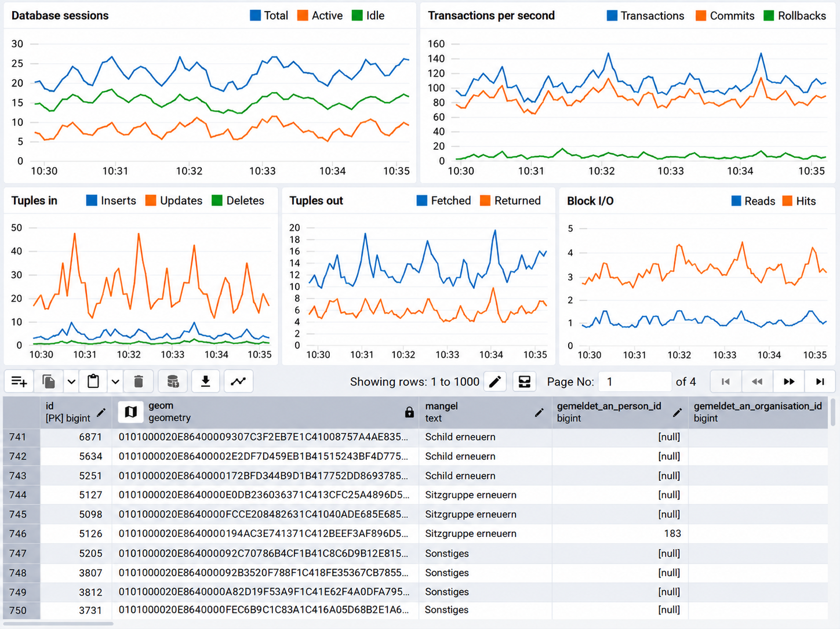Click mangel cell in row 747
The width and height of the screenshot is (840, 629).
click(x=485, y=554)
